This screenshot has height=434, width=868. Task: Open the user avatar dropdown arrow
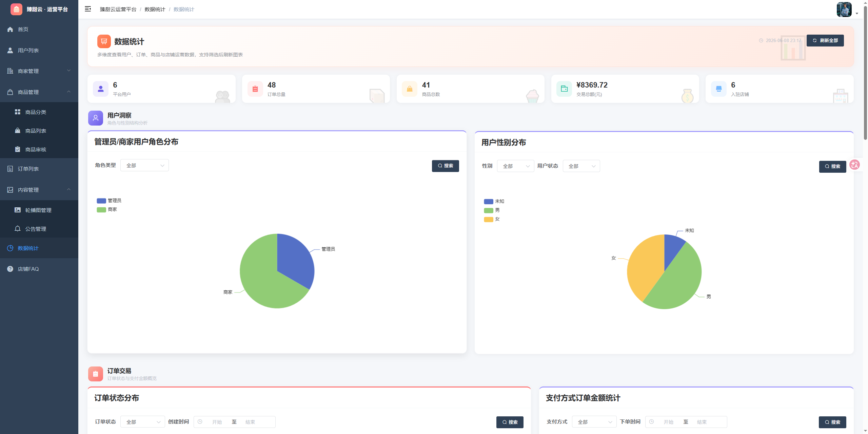(857, 14)
